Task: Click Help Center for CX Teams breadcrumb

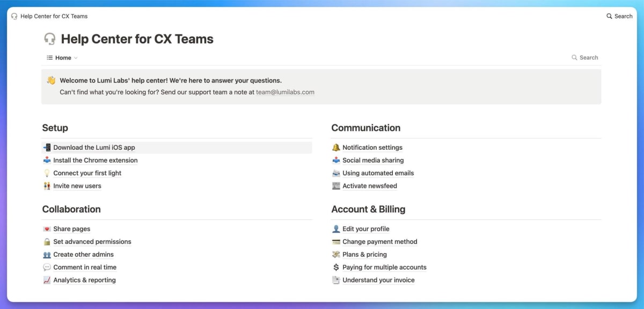Action: 54,16
